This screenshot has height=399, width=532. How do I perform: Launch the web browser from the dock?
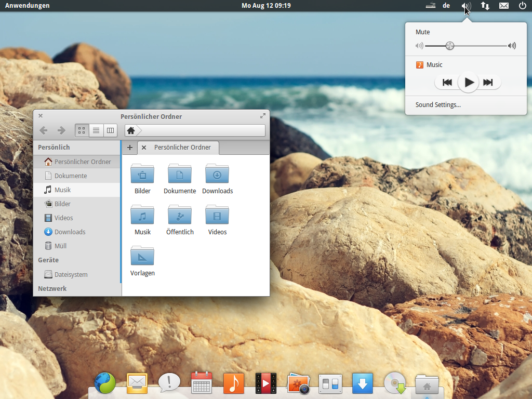tap(105, 383)
